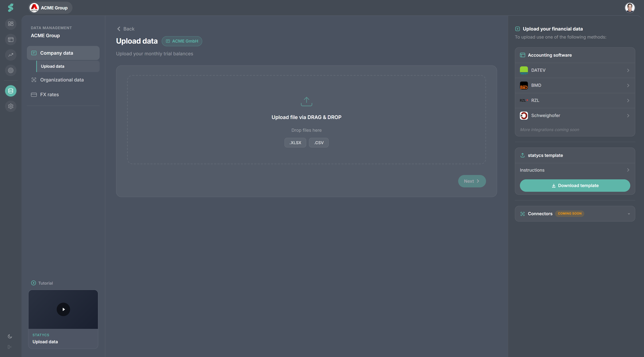Select the database data management icon
This screenshot has width=644, height=357.
point(11,91)
